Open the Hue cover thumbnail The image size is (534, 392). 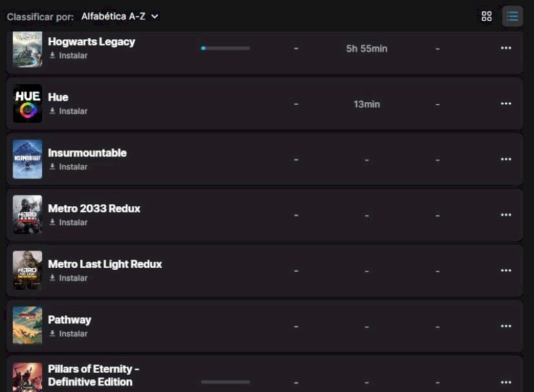click(x=27, y=104)
